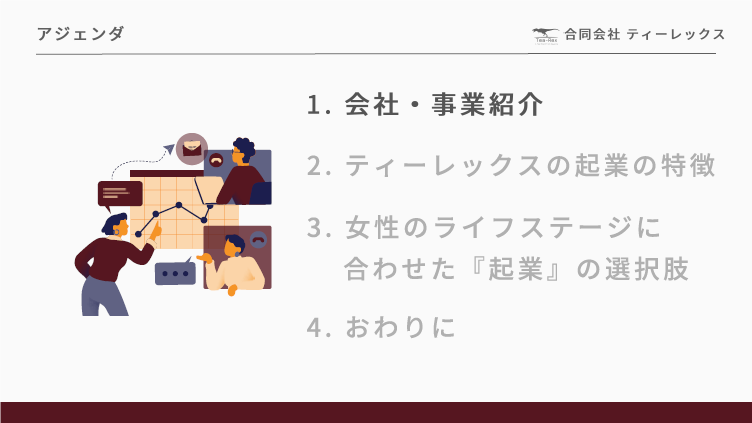752x423 pixels.
Task: Select agenda item 1 会社・事業紹介
Action: pos(425,104)
